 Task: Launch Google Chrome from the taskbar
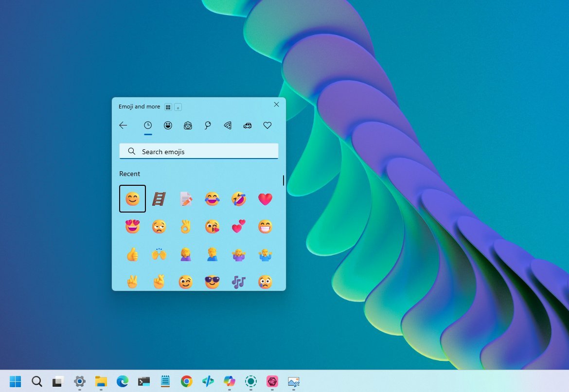pyautogui.click(x=186, y=382)
